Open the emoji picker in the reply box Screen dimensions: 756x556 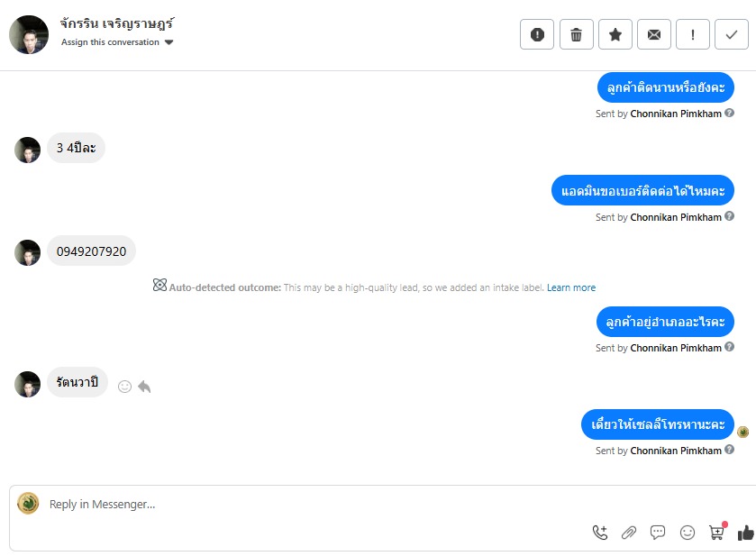(687, 533)
